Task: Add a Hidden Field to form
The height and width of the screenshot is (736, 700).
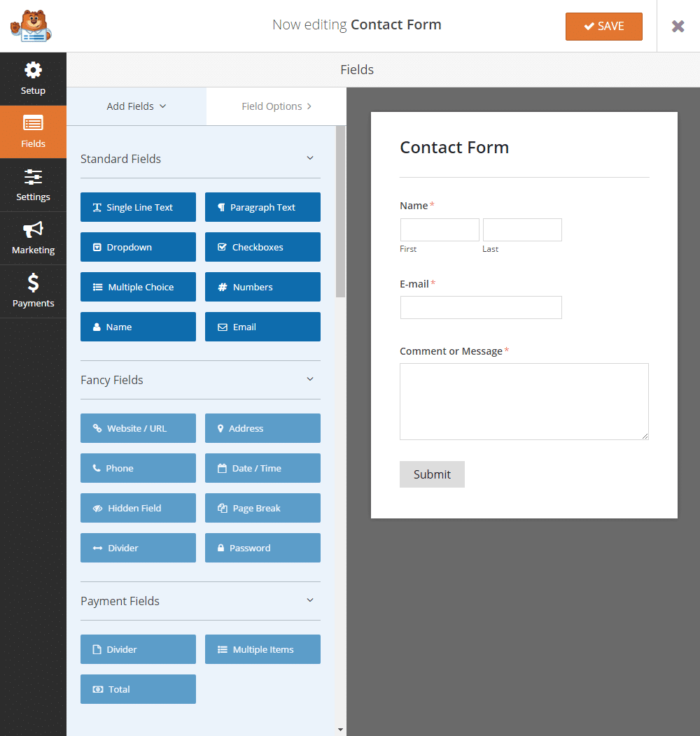Action: point(138,508)
